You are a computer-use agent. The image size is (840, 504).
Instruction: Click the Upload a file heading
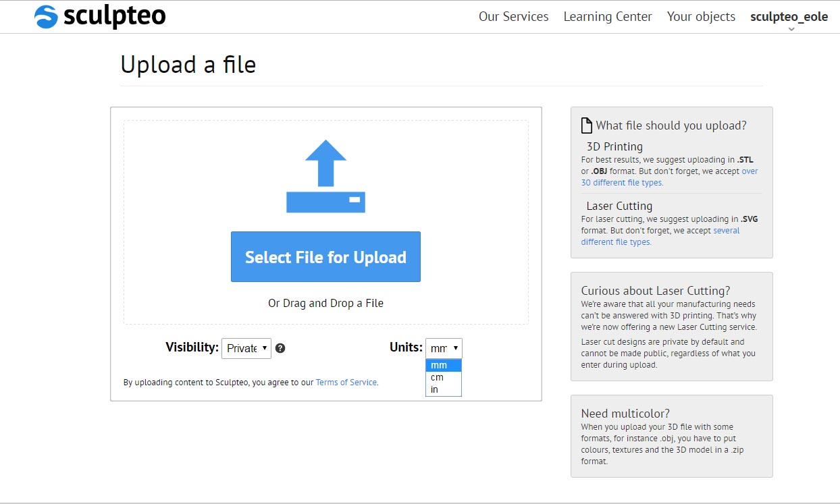(x=188, y=65)
